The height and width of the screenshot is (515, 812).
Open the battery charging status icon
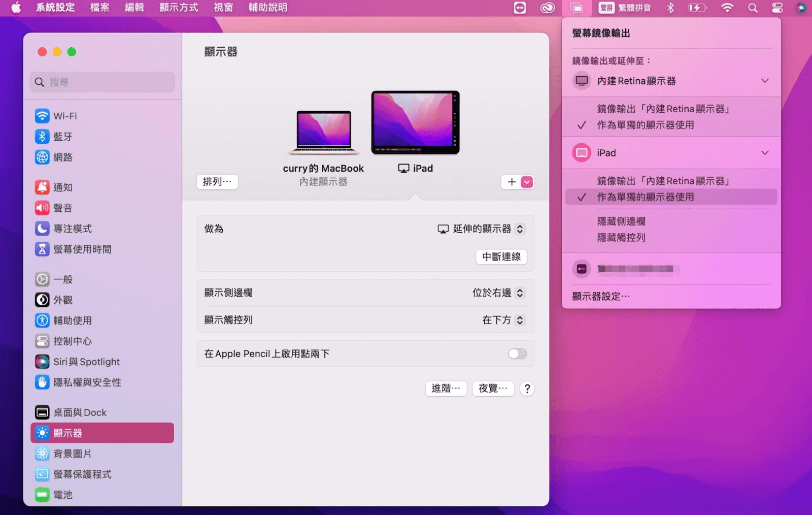pyautogui.click(x=697, y=8)
